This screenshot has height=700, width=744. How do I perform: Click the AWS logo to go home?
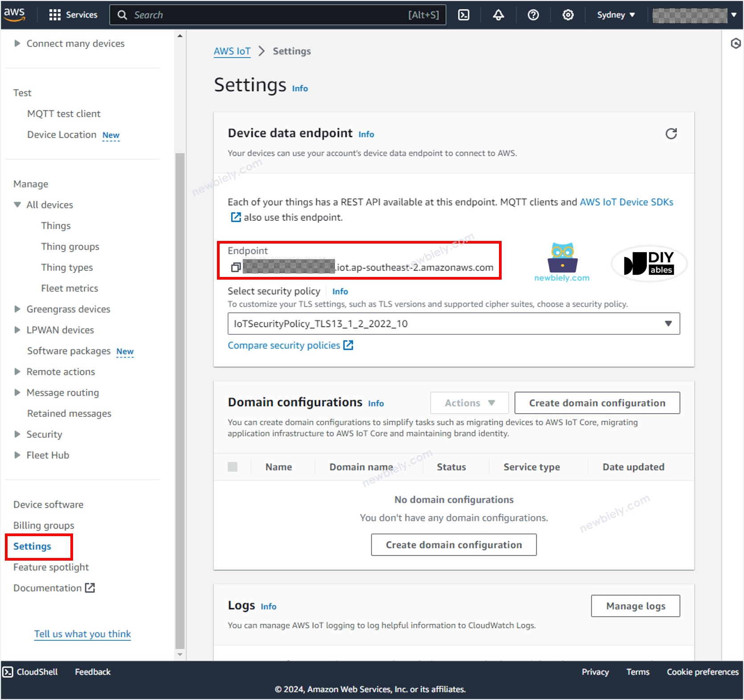pyautogui.click(x=15, y=14)
